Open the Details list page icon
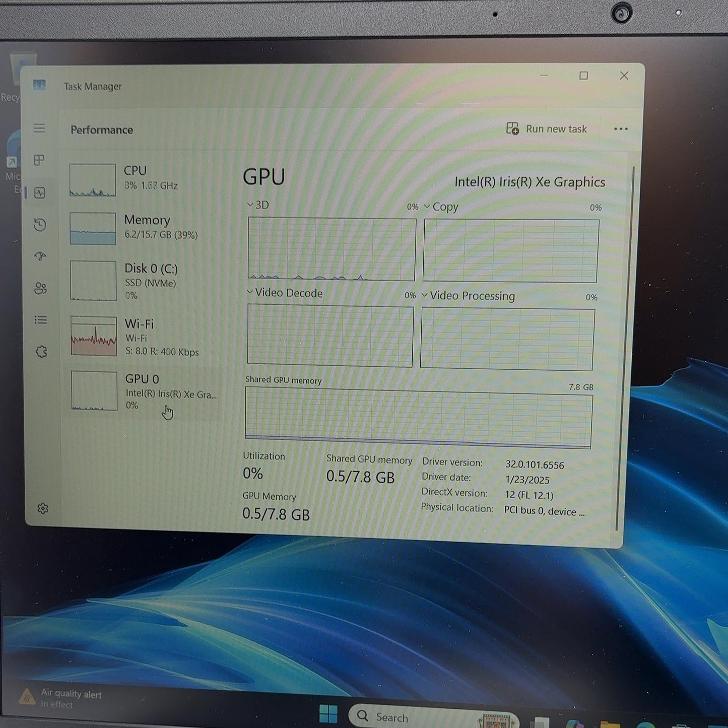This screenshot has height=728, width=728. point(41,320)
